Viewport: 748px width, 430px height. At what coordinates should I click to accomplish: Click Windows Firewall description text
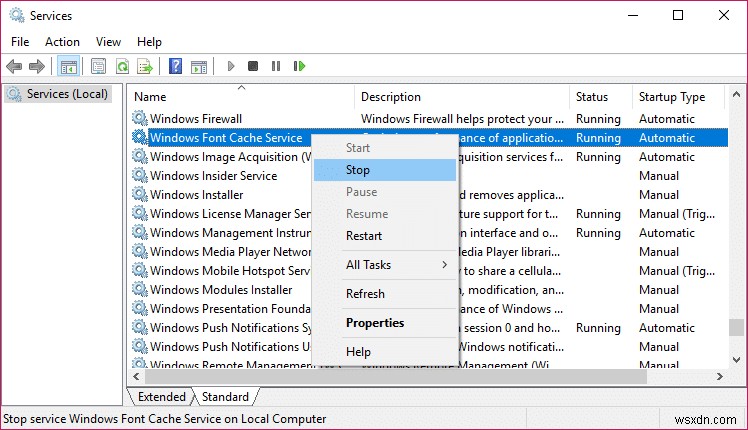pos(462,119)
